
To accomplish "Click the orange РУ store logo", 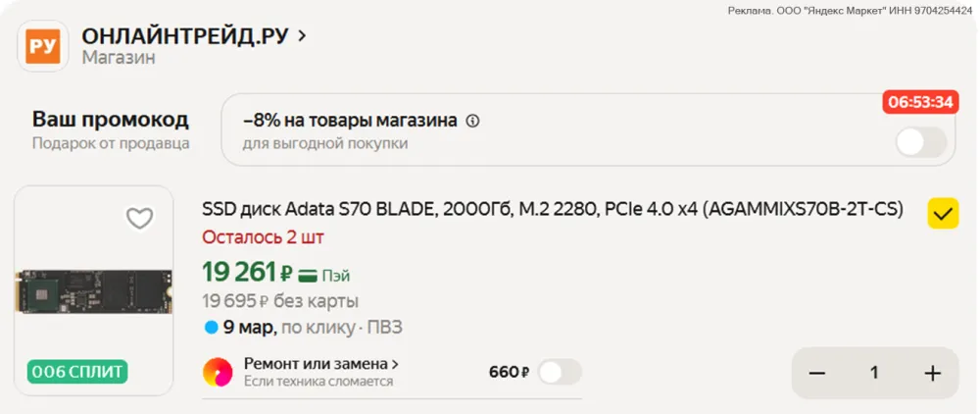I will [42, 45].
